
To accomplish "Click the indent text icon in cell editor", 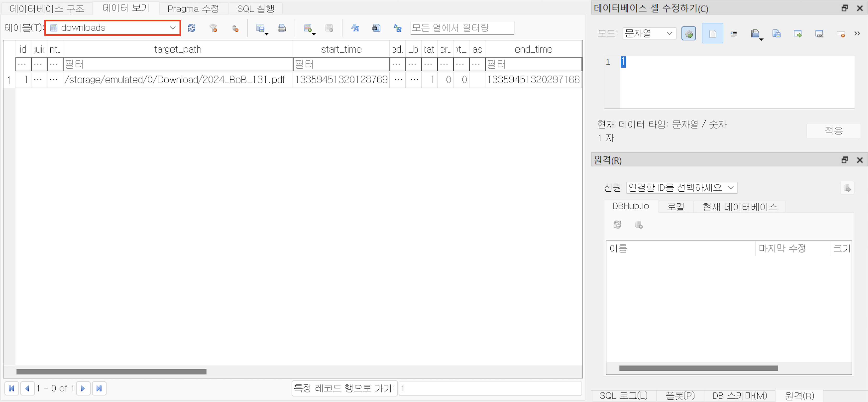I will 734,33.
